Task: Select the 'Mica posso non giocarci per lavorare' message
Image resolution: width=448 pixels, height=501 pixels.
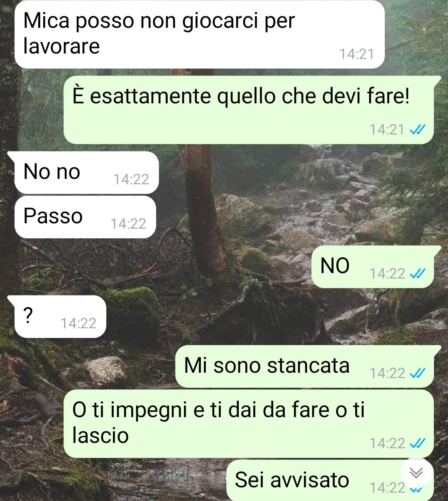Action: (199, 34)
